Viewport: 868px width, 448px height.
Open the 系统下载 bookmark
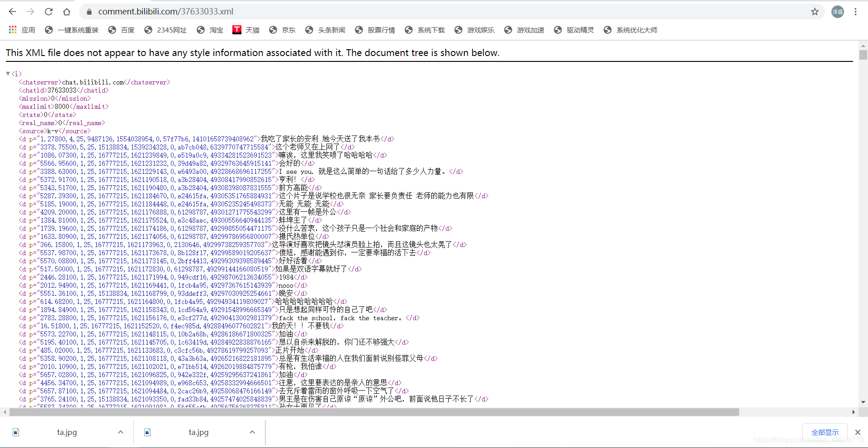click(x=425, y=30)
